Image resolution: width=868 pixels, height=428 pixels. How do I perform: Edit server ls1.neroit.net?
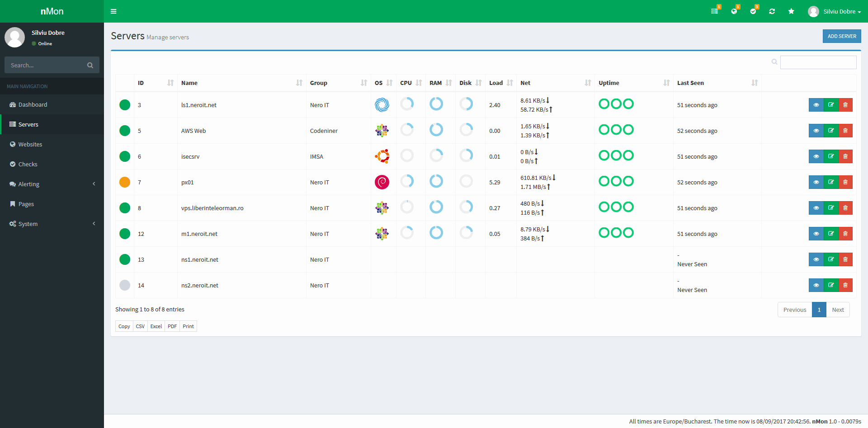point(831,105)
